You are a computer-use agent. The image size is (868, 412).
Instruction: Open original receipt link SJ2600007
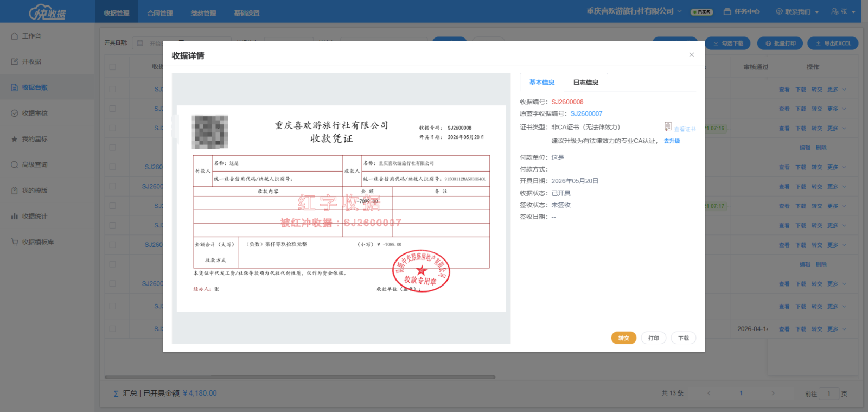pos(586,113)
